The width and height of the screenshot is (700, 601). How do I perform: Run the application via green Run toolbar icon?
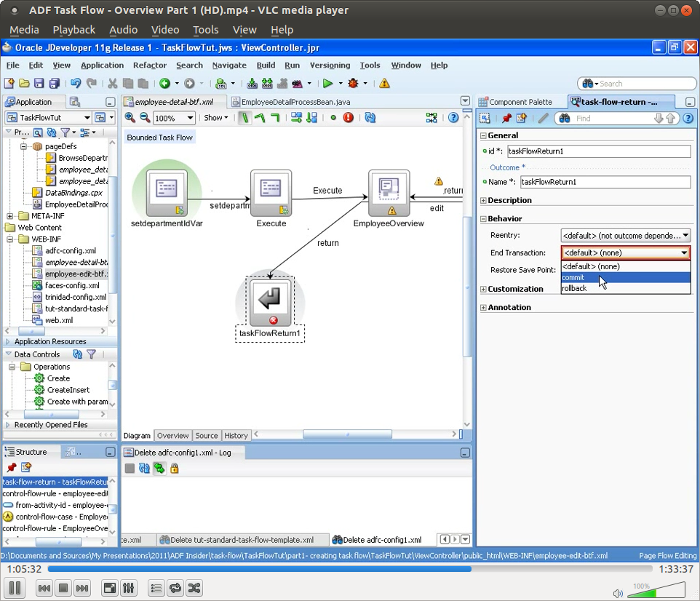329,82
